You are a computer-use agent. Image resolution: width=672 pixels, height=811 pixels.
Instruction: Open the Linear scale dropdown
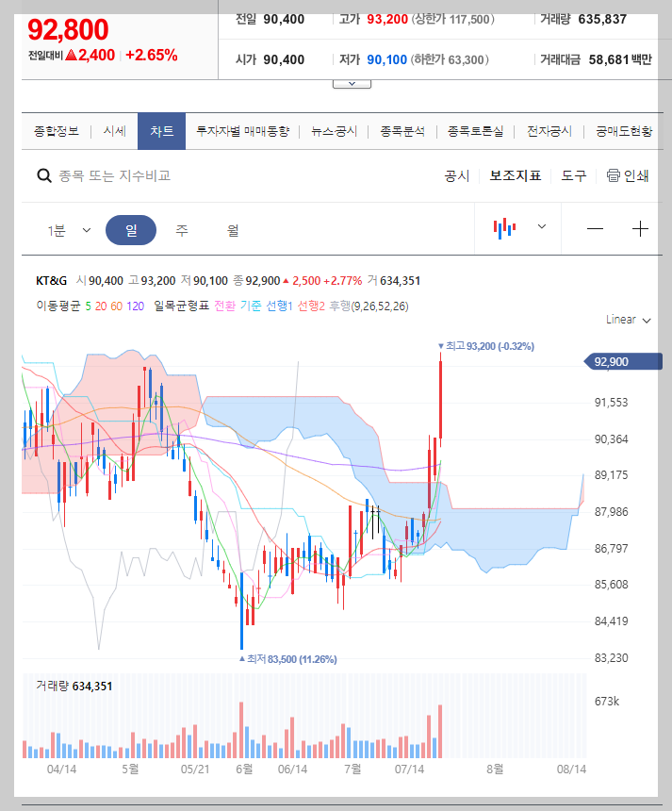click(627, 320)
